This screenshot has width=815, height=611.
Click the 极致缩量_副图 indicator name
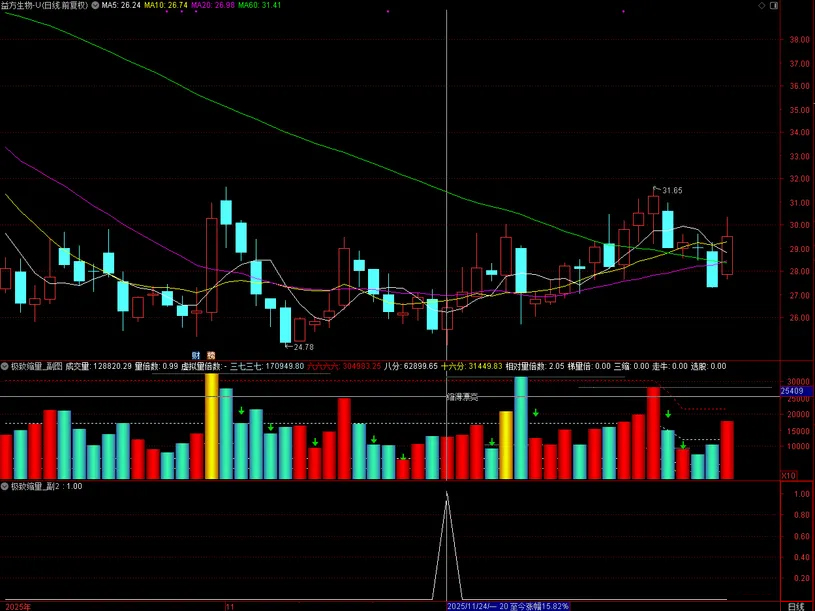pos(36,366)
